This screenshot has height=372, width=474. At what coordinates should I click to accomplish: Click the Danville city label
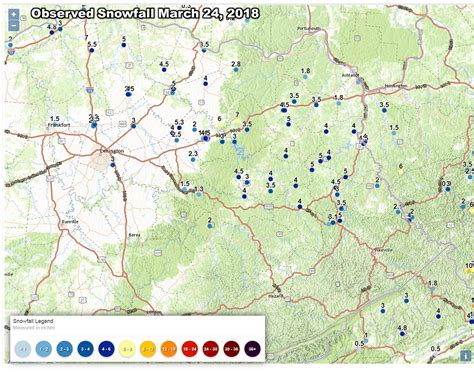tap(70, 222)
